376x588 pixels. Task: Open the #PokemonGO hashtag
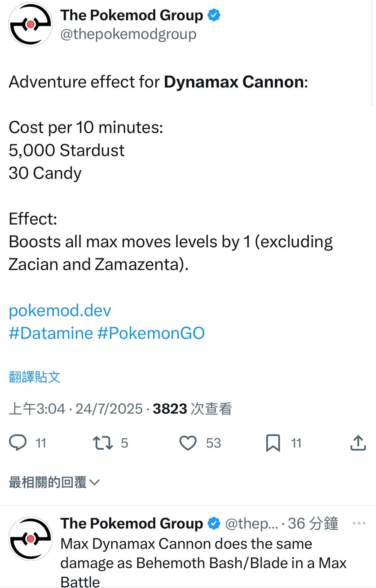(151, 333)
